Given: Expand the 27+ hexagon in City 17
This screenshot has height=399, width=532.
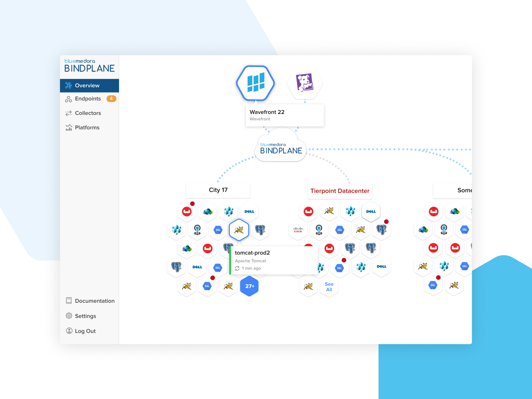Looking at the screenshot, I should 250,286.
